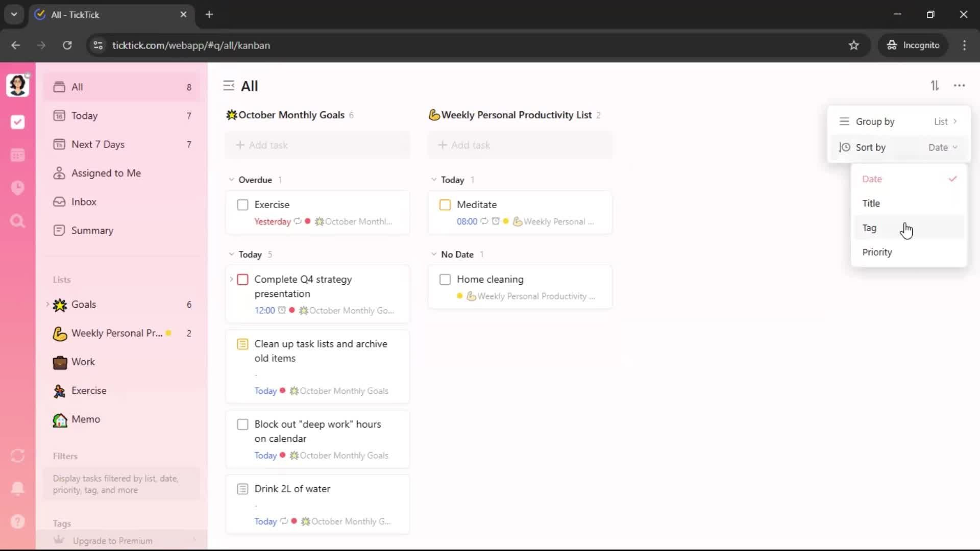
Task: Choose Priority sorting option
Action: pos(877,252)
